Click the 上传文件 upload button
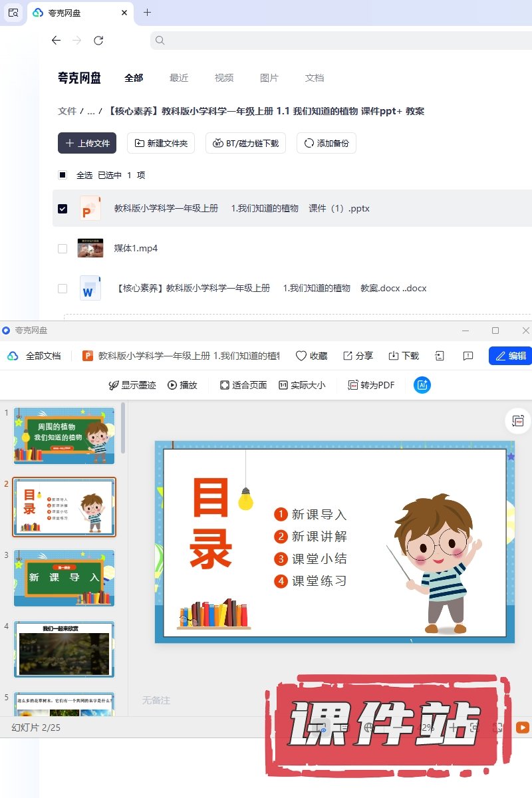 coord(87,143)
